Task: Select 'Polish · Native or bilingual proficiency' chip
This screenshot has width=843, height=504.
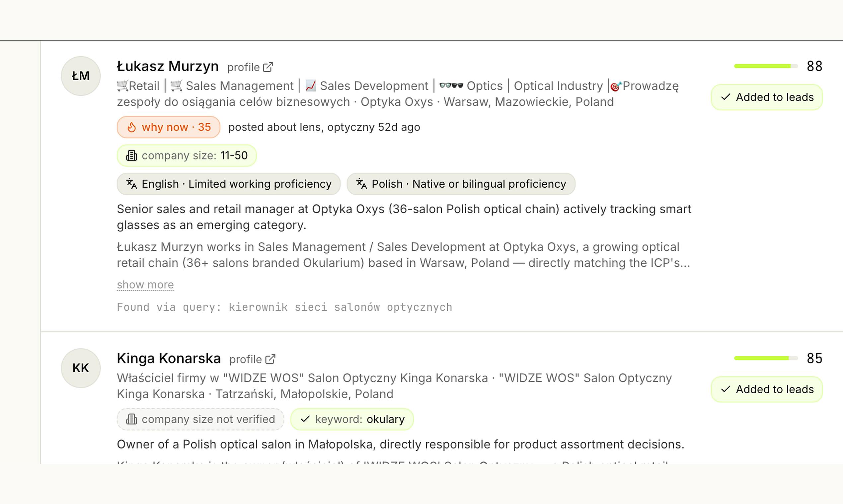Action: pos(461,184)
